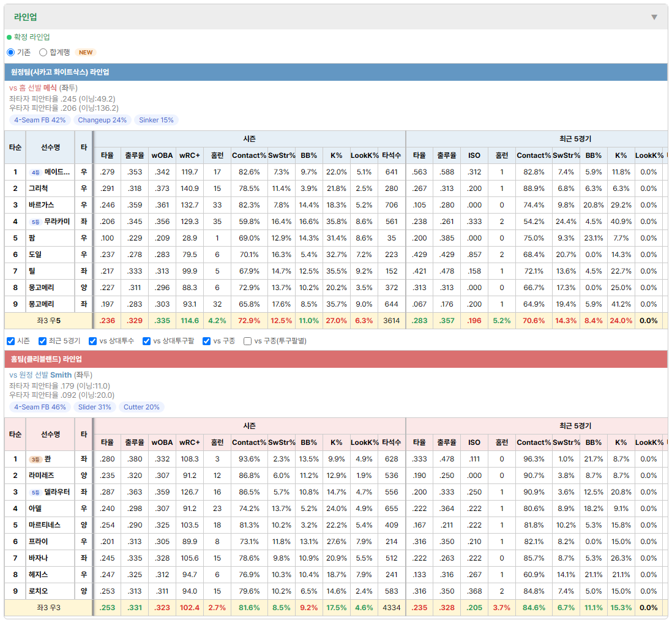
Task: Click the 원정팀(시카고 화이트삭스) 라인업 header
Action: (x=336, y=72)
